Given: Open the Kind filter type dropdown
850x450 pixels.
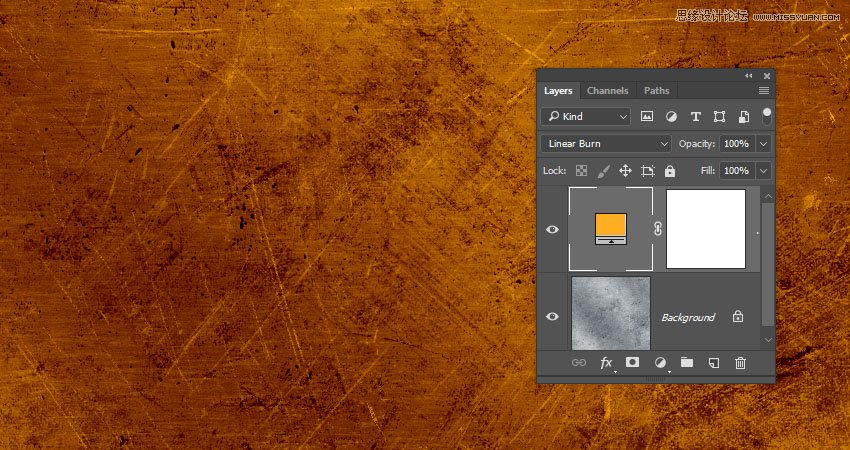Looking at the screenshot, I should pos(586,117).
